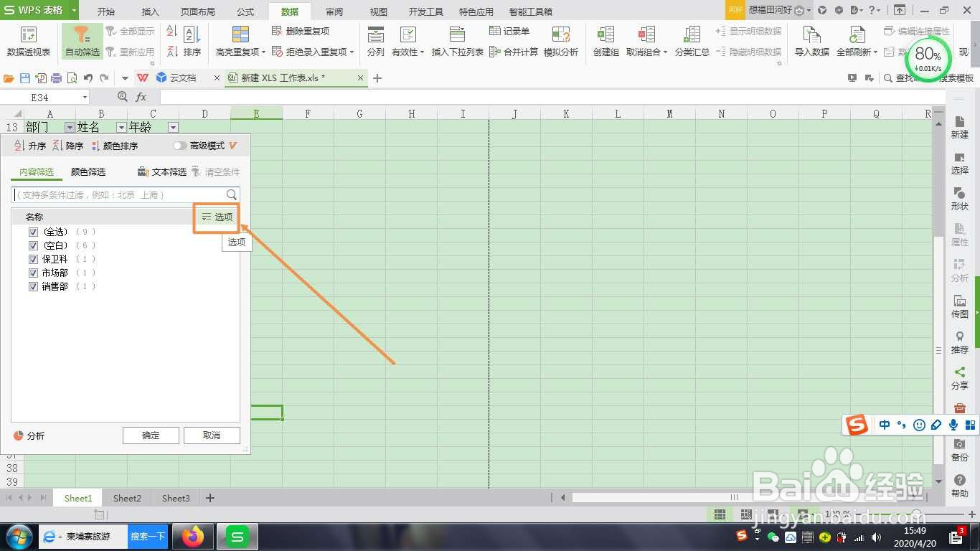Click the 分类汇总 subtotal icon
980x551 pixels.
click(x=692, y=35)
